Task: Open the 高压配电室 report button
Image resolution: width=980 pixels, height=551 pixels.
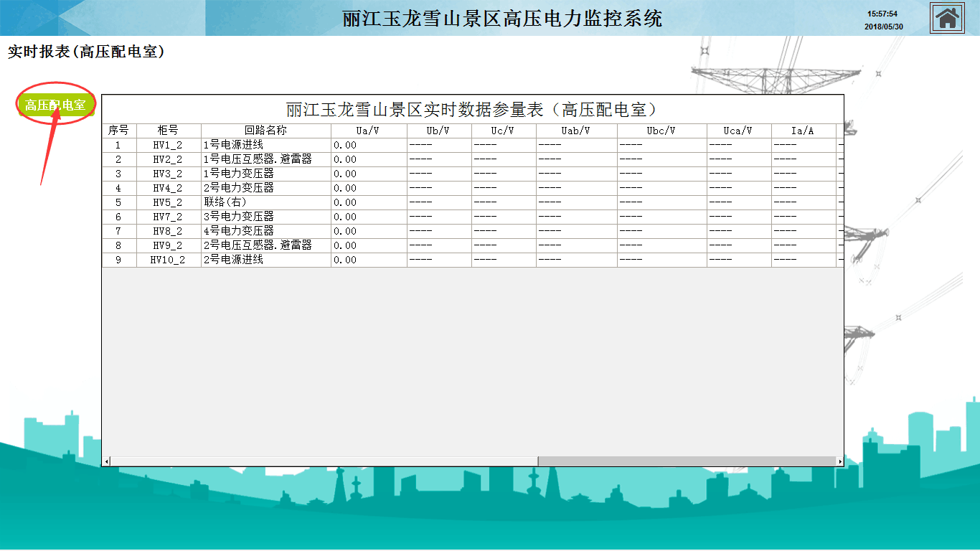Action: click(x=56, y=105)
